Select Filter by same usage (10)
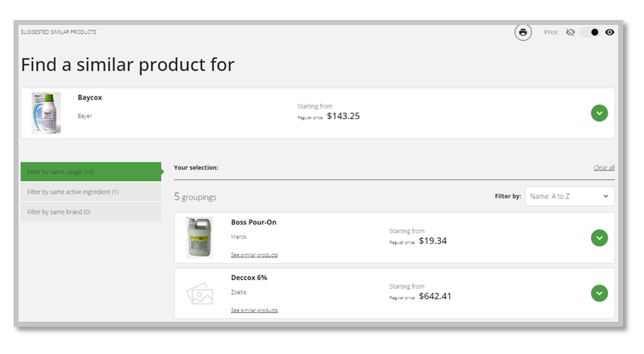Screen dimensions: 644x354 [x=91, y=171]
